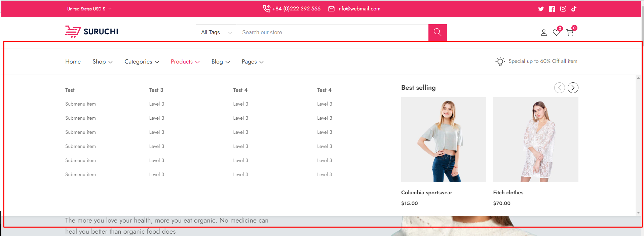644x236 pixels.
Task: Expand the Categories menu
Action: tap(141, 62)
